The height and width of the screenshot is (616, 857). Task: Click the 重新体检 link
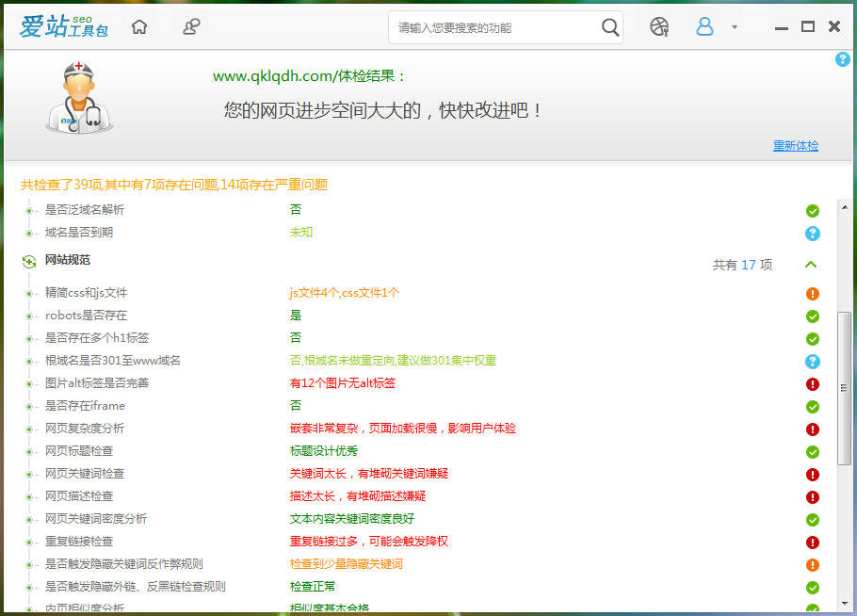click(796, 146)
